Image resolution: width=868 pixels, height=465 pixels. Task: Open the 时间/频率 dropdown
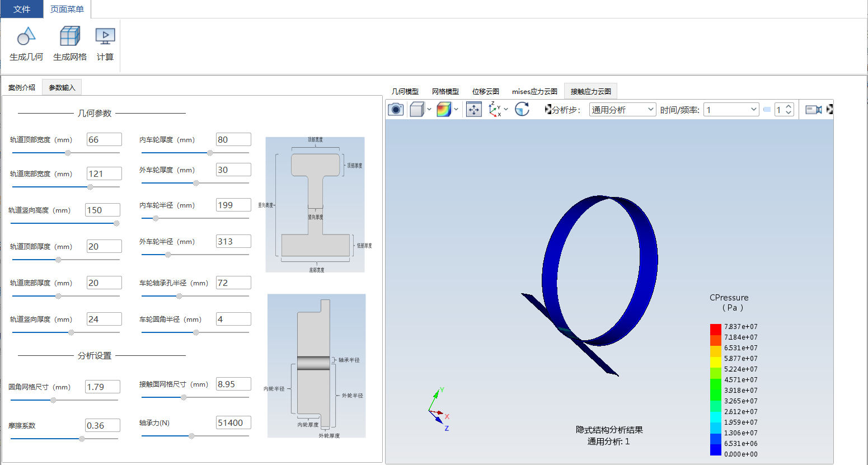(x=731, y=110)
